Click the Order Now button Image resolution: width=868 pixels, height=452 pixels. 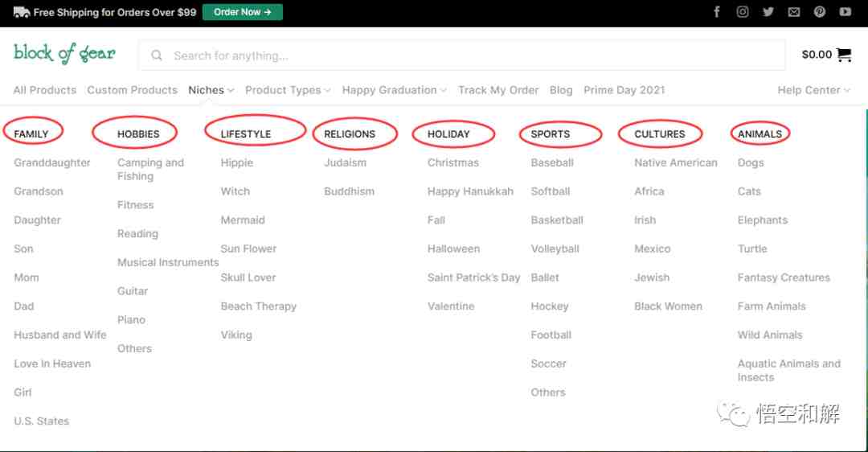(243, 11)
